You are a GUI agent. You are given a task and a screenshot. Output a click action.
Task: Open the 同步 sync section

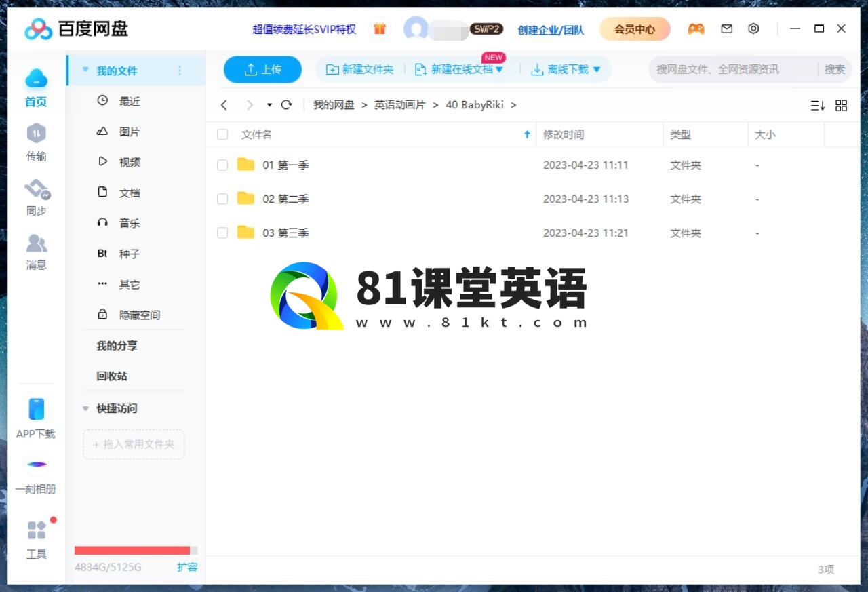pos(37,197)
